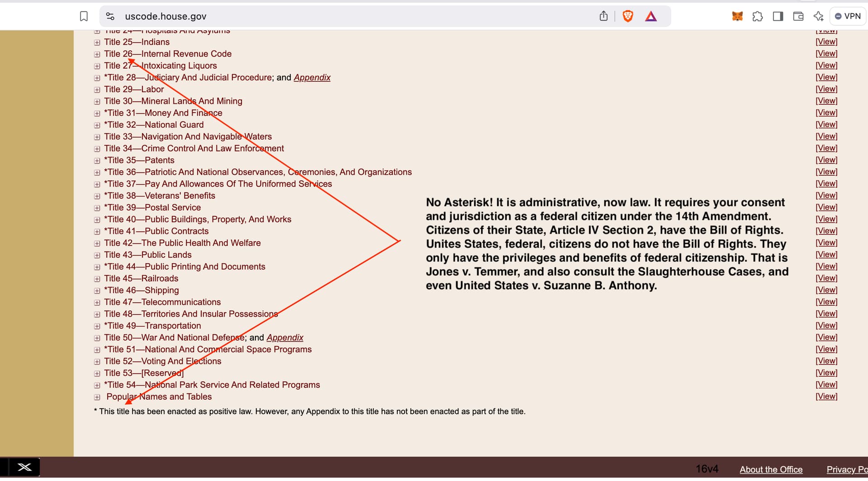Click the Brave Rewards triangle icon
Viewport: 868px width, 481px height.
(651, 17)
